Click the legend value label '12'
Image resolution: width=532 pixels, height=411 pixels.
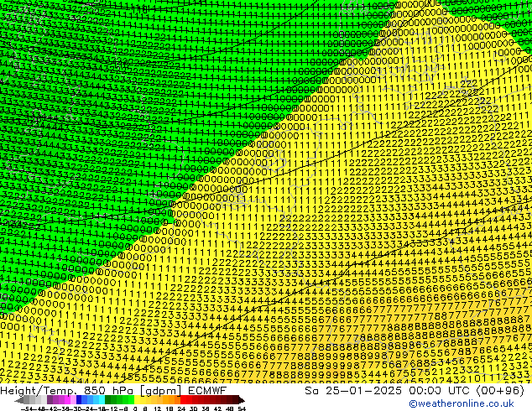pos(158,408)
